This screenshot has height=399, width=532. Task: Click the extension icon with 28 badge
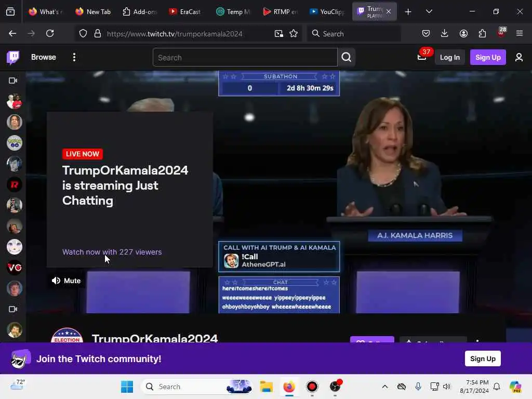tap(501, 33)
